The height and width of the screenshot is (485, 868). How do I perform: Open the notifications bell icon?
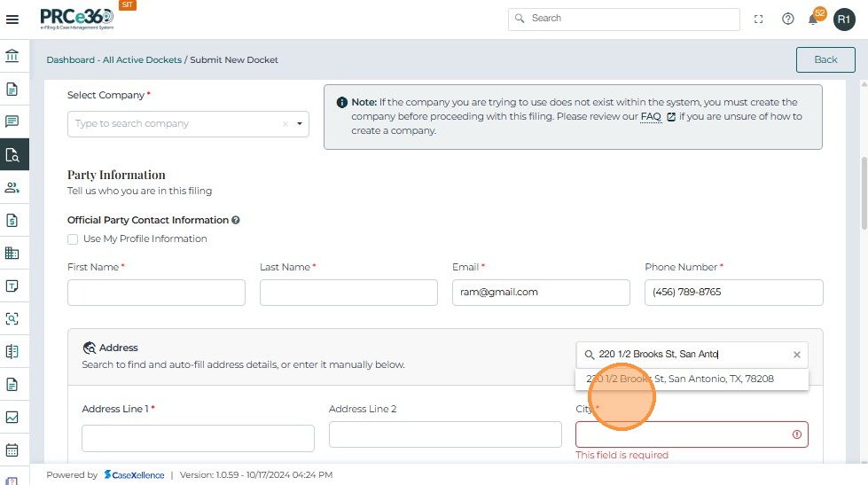(x=812, y=20)
